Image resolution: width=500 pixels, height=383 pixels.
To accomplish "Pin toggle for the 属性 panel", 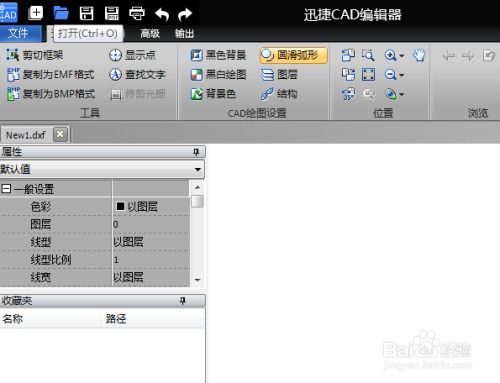I will pyautogui.click(x=196, y=152).
